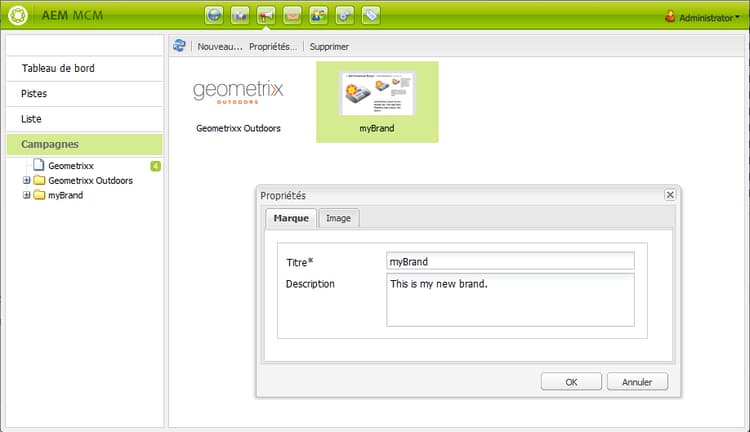Select myBrand label in the tree
Screen dimensions: 750x432
click(66, 195)
